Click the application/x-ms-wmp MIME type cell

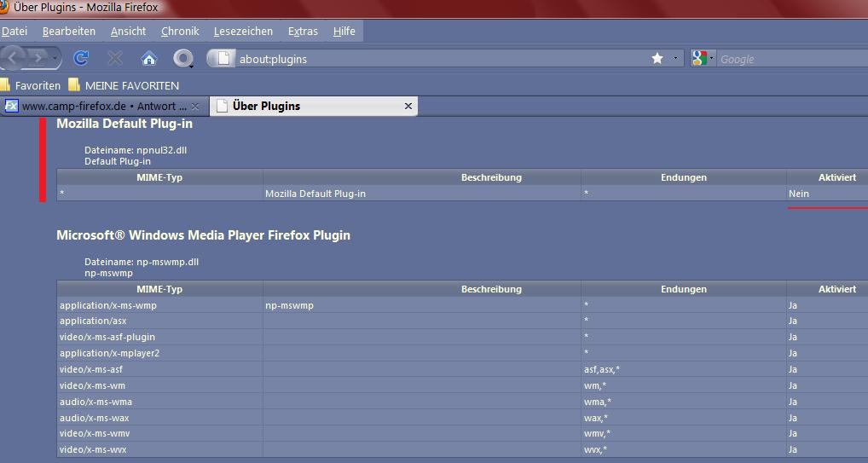(160, 305)
